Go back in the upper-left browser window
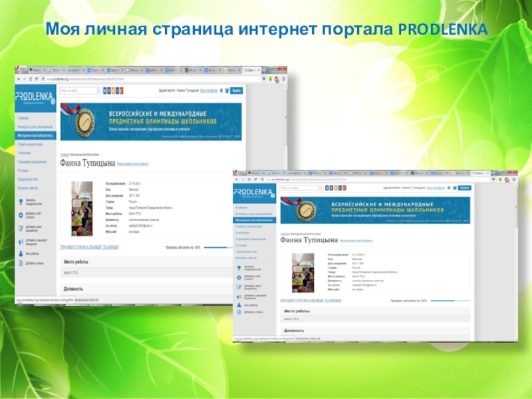Screen dimensions: 532x399 [x=19, y=79]
